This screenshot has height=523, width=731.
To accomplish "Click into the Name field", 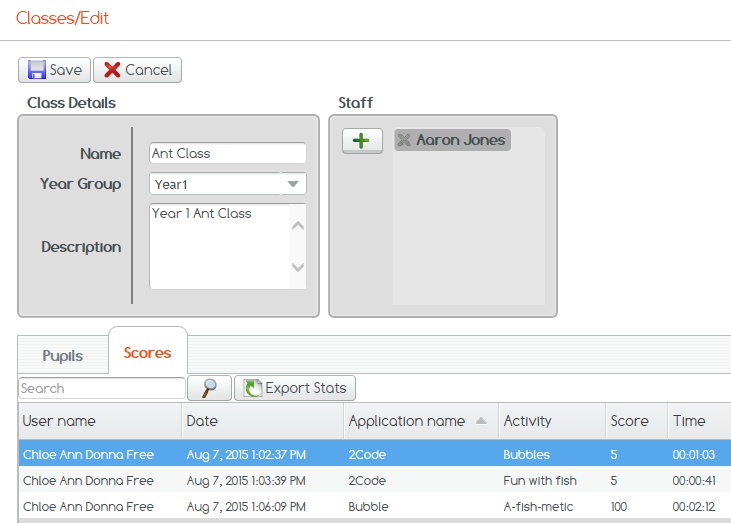I will 227,154.
